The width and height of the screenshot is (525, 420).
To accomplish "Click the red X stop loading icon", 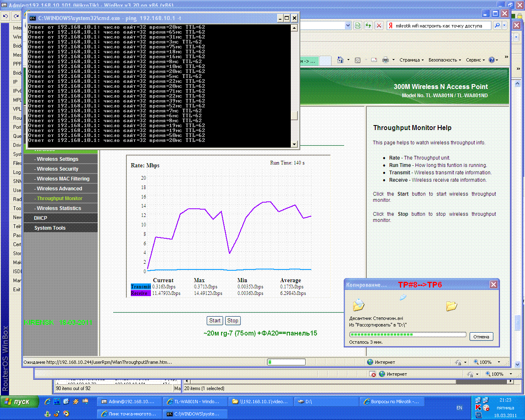I will click(x=379, y=25).
